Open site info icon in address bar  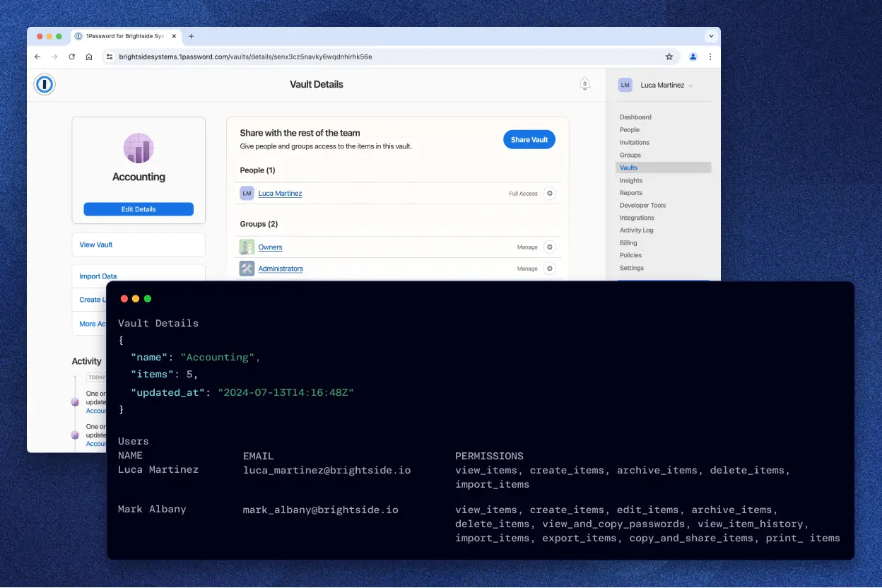click(x=109, y=57)
